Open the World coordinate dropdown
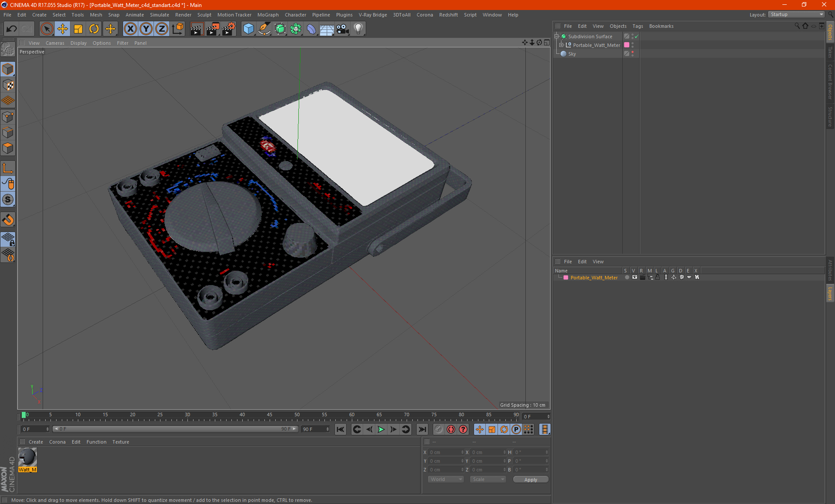Image resolution: width=835 pixels, height=504 pixels. coord(446,479)
